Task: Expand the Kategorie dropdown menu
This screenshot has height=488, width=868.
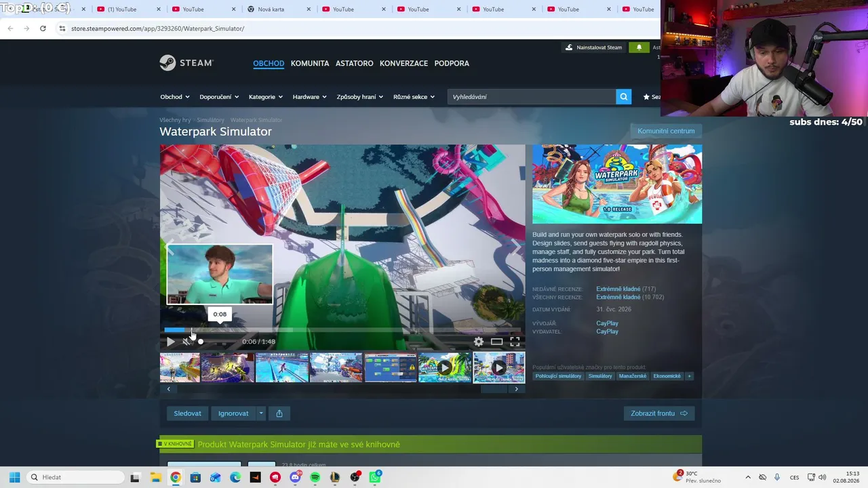Action: [266, 97]
